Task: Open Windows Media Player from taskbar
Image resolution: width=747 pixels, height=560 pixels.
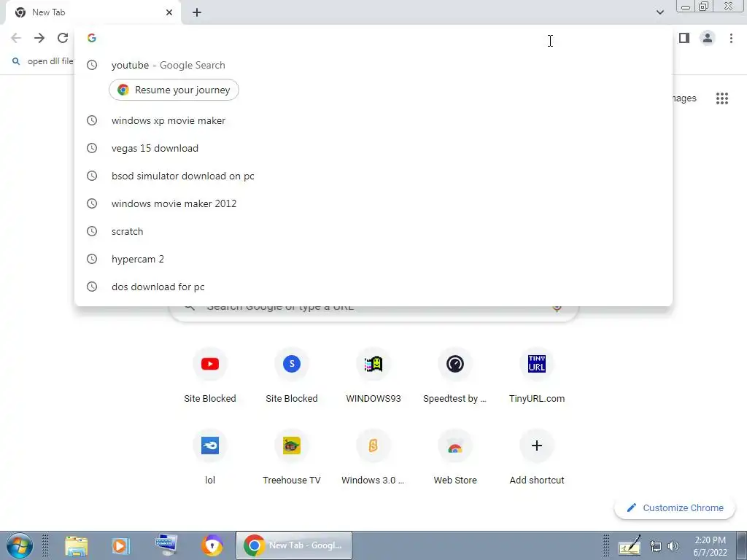Action: (120, 545)
